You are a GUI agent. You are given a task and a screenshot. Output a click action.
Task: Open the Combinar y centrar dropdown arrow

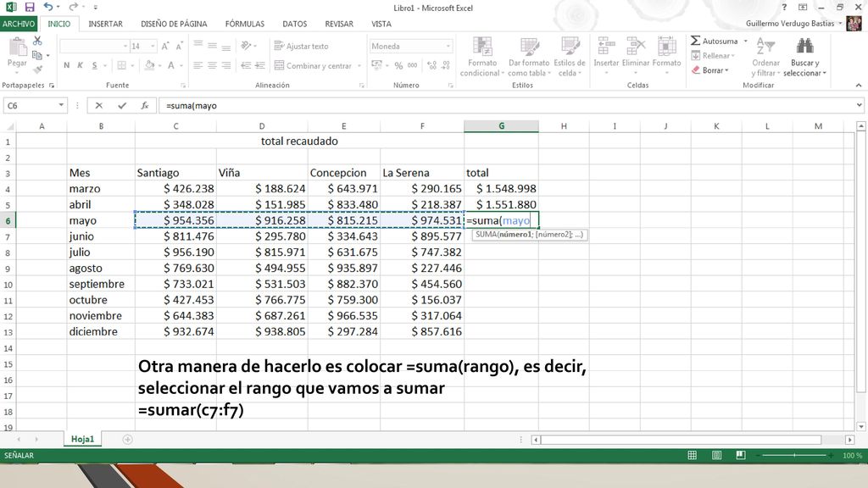click(359, 66)
